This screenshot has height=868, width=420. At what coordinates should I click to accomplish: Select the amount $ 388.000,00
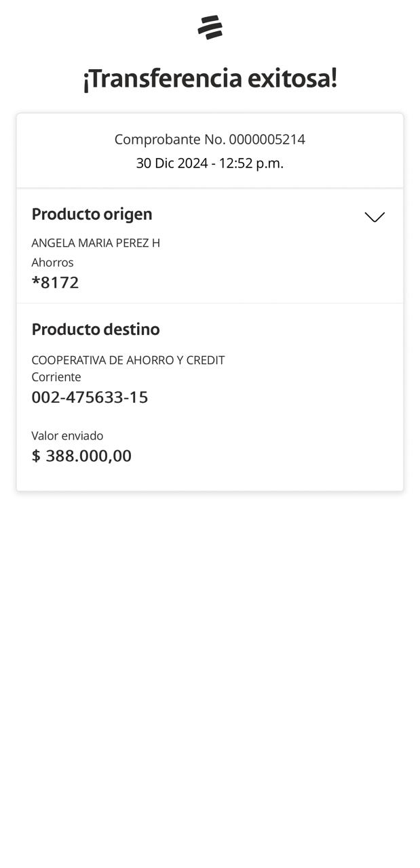81,456
